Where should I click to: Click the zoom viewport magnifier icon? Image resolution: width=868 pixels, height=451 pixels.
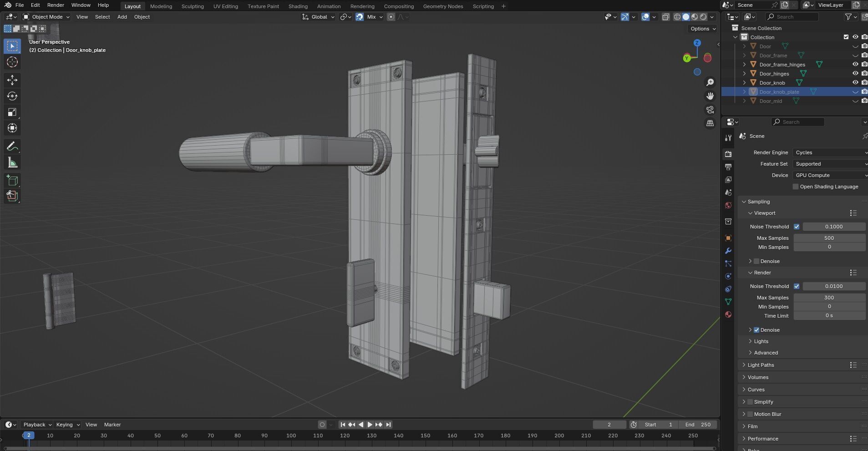coord(710,82)
